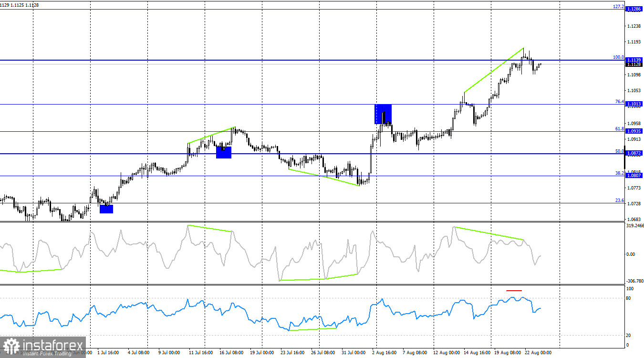Click the 50.0 Fibonacci level label
This screenshot has width=644, height=358.
pos(620,151)
